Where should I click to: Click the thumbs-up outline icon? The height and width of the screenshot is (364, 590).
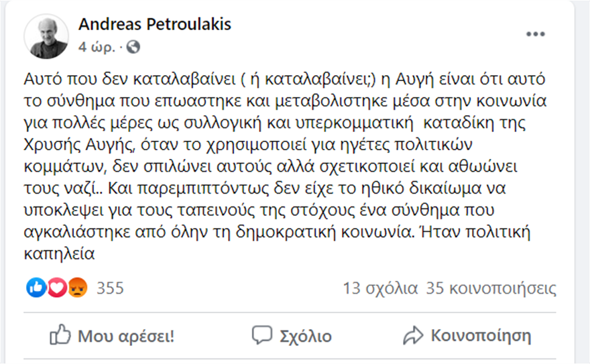click(x=60, y=335)
